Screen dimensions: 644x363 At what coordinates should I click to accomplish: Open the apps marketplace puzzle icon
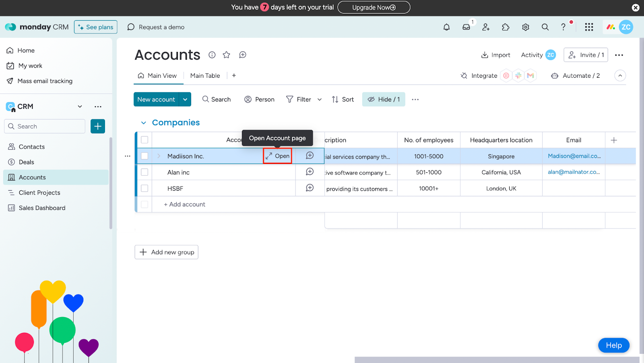[506, 27]
